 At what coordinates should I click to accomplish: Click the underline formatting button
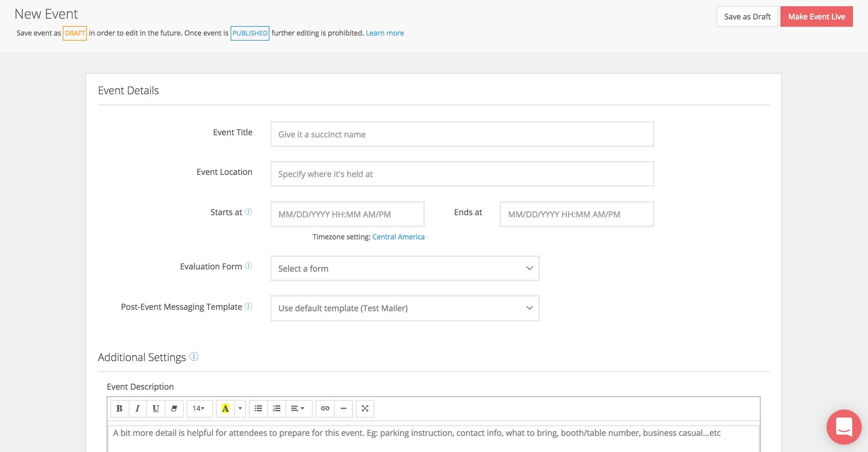[x=156, y=408]
